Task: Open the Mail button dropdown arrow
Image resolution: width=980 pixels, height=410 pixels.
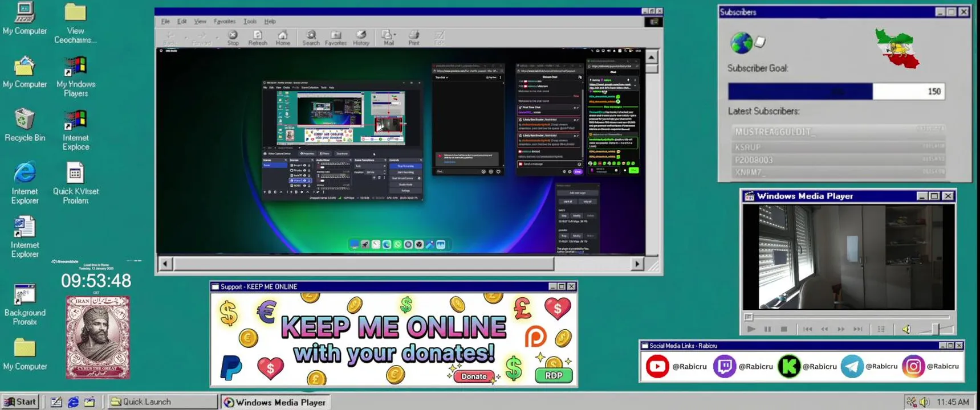Action: click(395, 35)
